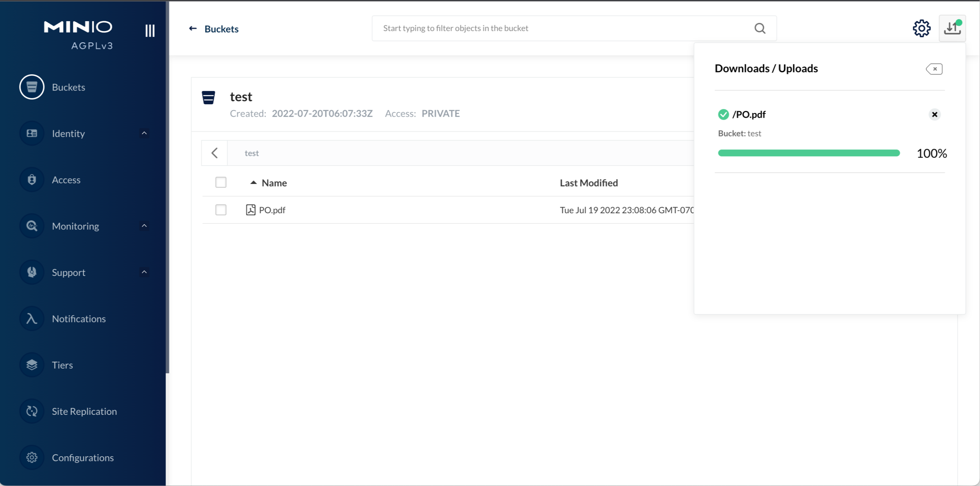Screen dimensions: 980x486
Task: Check the select-all objects checkbox
Action: pyautogui.click(x=221, y=182)
